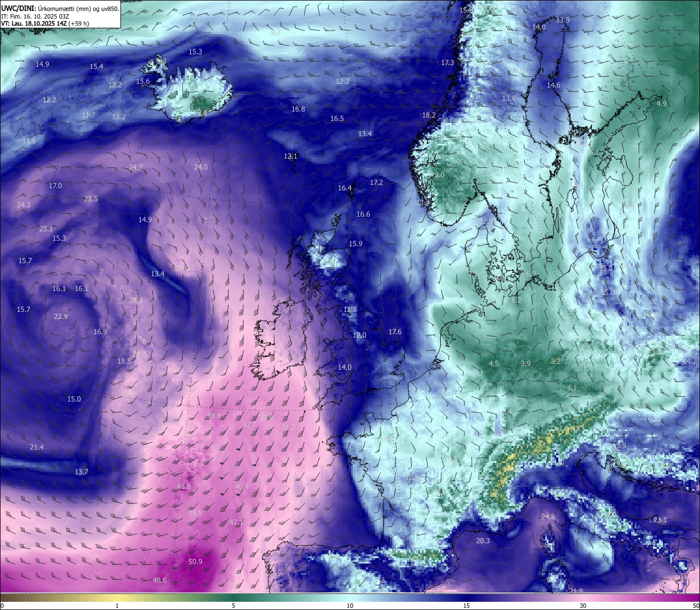The width and height of the screenshot is (700, 610).
Task: Click the 23.5 value label
Action: (91, 199)
